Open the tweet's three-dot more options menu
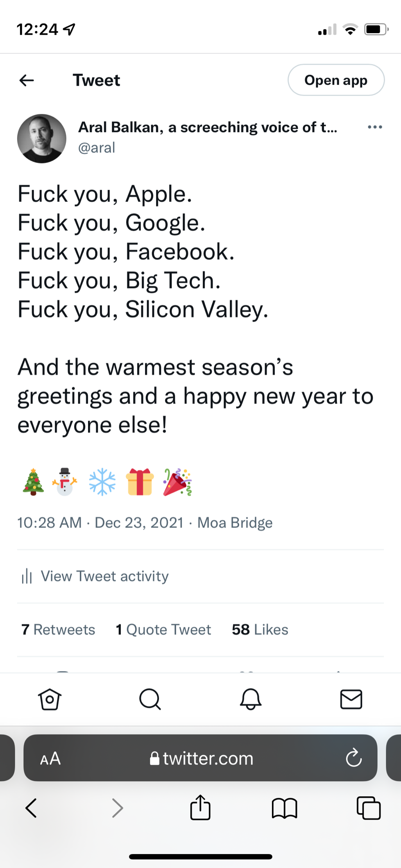The width and height of the screenshot is (401, 868). 375,127
